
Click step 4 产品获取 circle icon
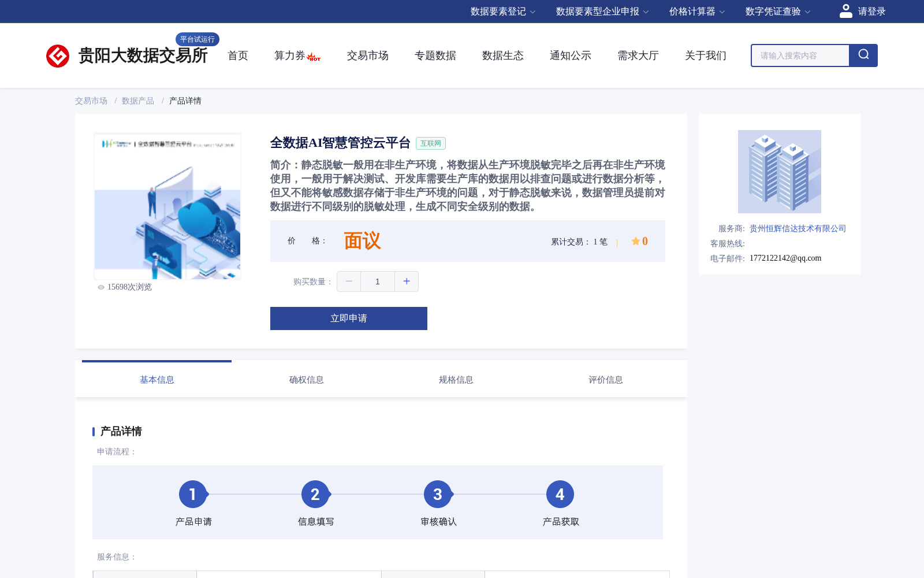560,494
